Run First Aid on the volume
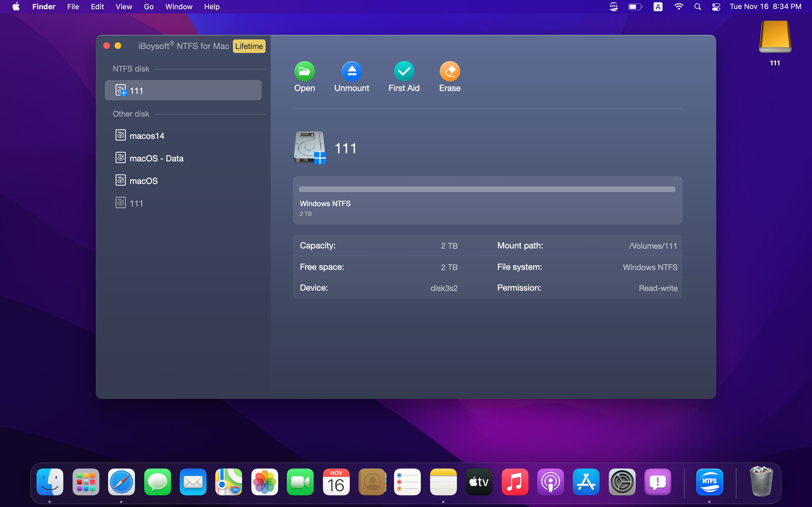 point(404,76)
